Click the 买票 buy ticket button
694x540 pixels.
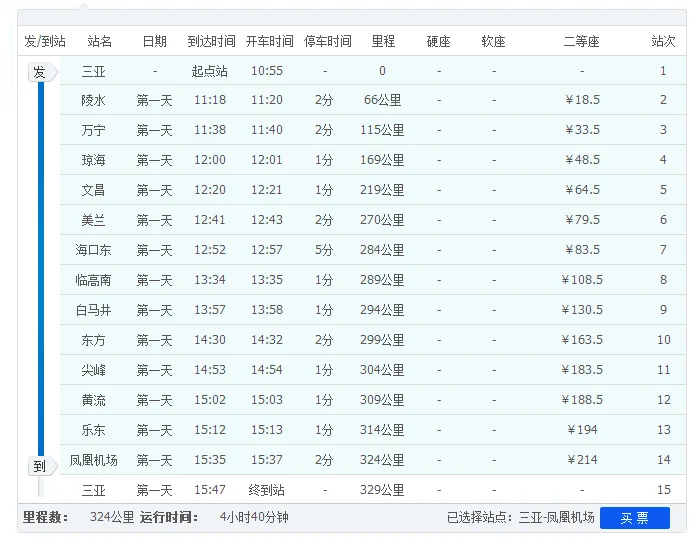[x=635, y=517]
